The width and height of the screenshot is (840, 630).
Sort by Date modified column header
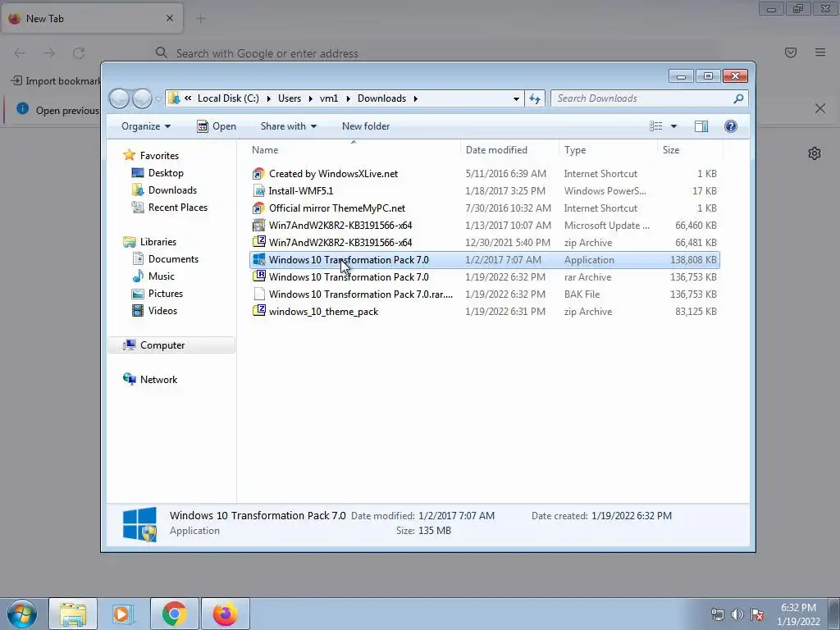509,150
